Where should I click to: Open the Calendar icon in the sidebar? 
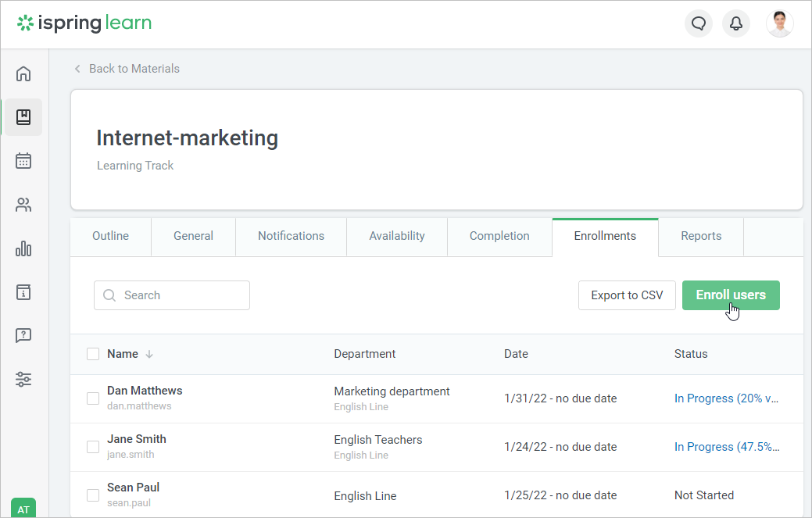pyautogui.click(x=23, y=160)
